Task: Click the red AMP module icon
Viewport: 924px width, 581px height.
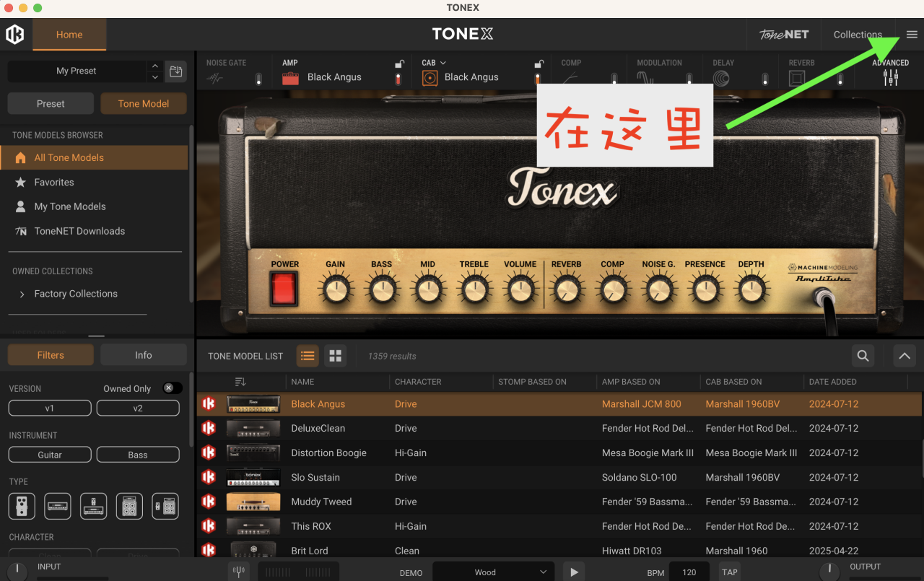Action: tap(290, 78)
